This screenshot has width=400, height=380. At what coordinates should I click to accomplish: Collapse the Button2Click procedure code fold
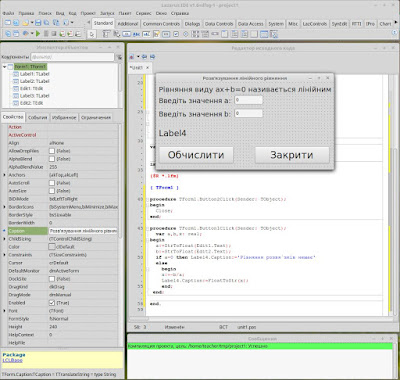click(x=147, y=199)
